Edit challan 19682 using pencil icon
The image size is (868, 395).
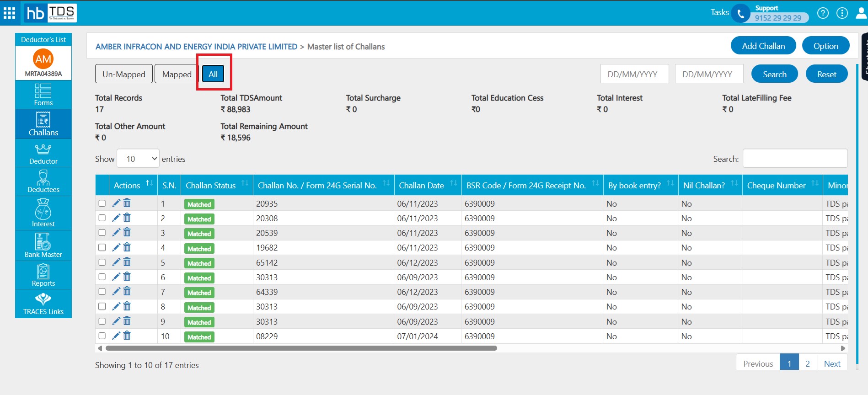pos(116,247)
